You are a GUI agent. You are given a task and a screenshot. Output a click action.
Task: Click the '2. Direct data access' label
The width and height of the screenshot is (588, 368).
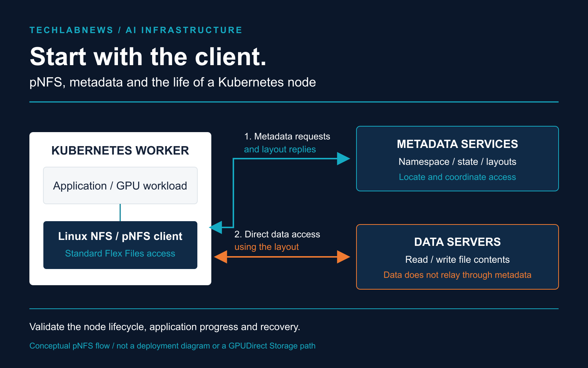[277, 234]
